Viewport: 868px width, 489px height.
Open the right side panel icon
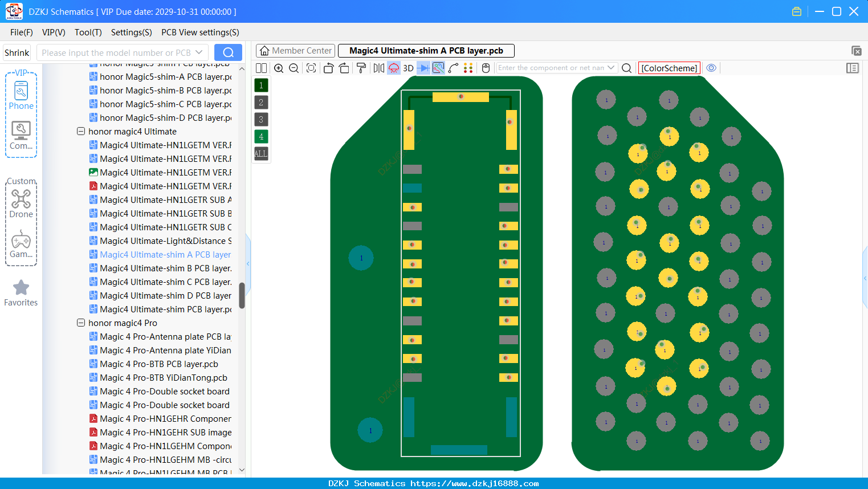coord(853,68)
